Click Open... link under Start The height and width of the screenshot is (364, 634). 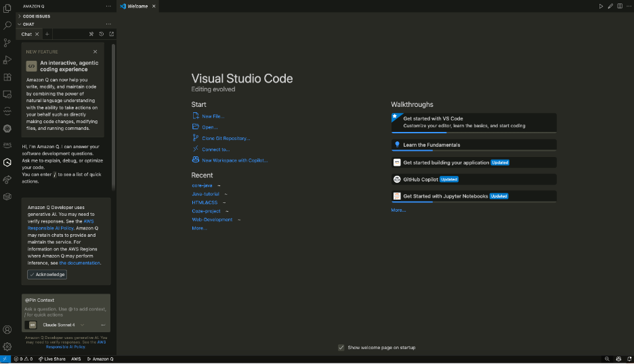(209, 127)
